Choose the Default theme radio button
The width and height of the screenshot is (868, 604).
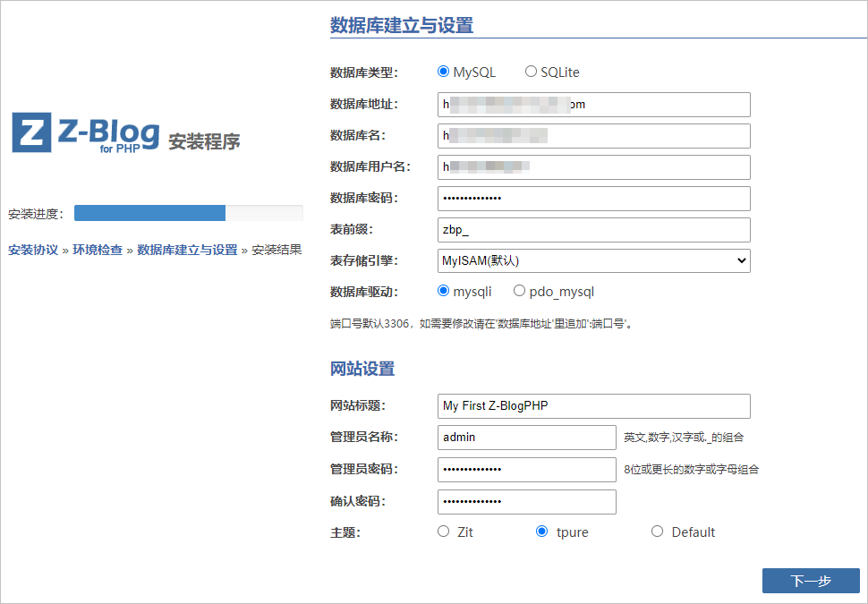pyautogui.click(x=657, y=532)
